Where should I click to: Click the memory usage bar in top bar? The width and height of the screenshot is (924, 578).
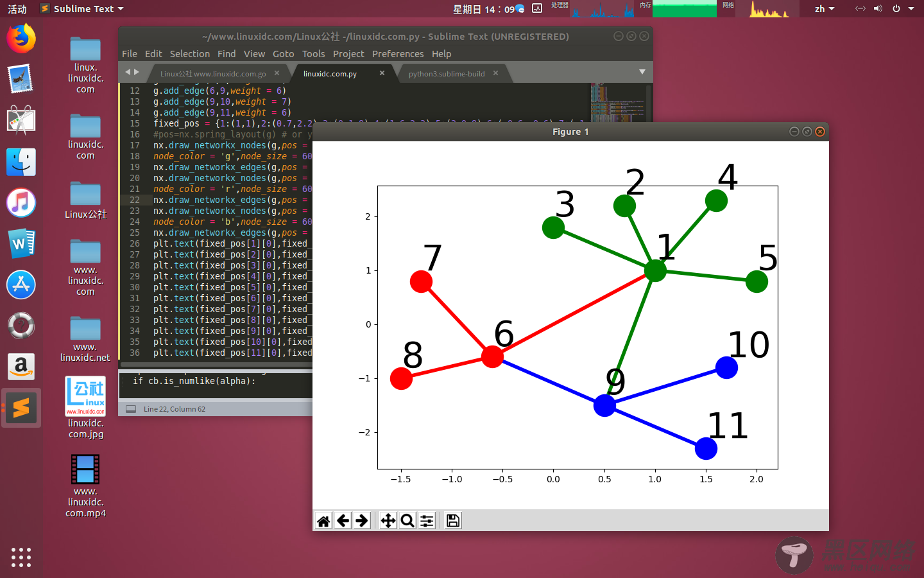[x=684, y=9]
